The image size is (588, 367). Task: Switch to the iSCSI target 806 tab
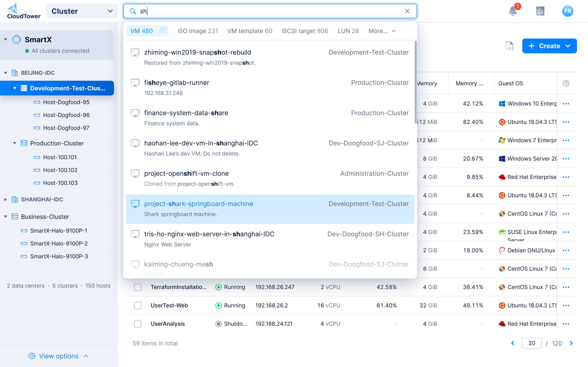(x=305, y=31)
